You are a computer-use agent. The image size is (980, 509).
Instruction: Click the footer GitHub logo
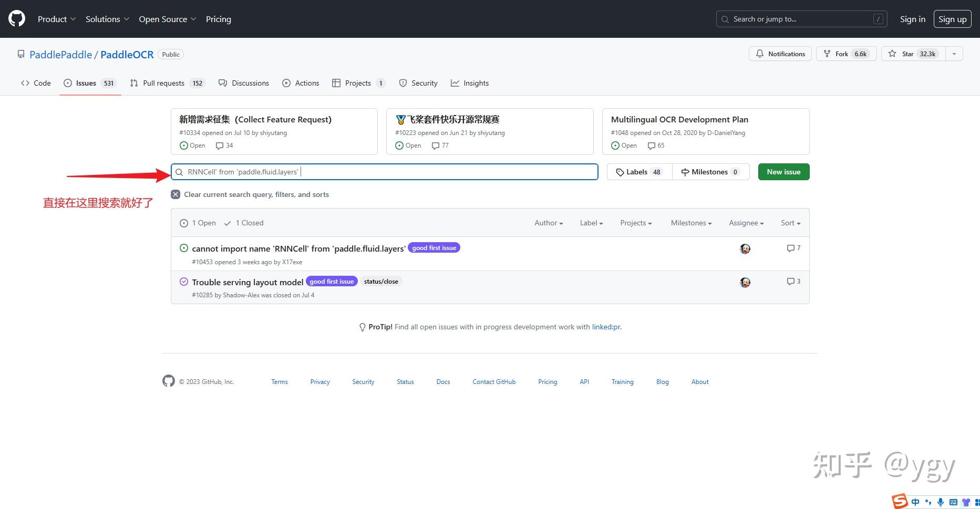click(169, 381)
